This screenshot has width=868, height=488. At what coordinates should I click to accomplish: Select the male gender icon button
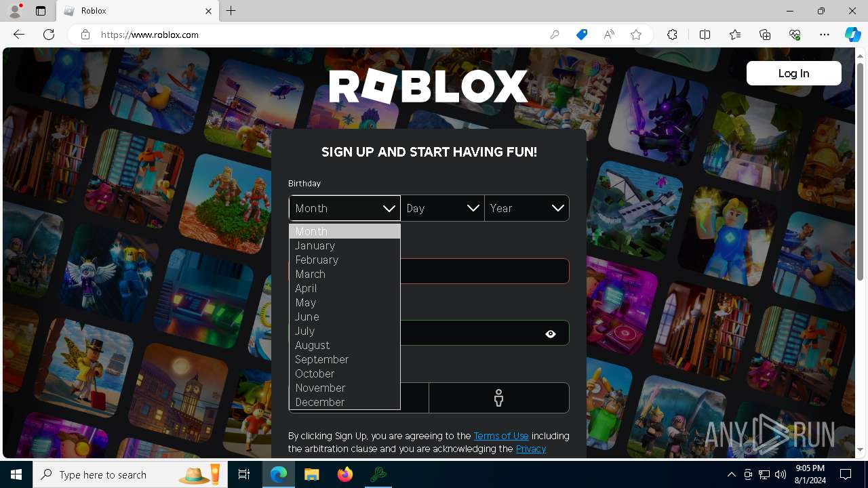pos(498,398)
